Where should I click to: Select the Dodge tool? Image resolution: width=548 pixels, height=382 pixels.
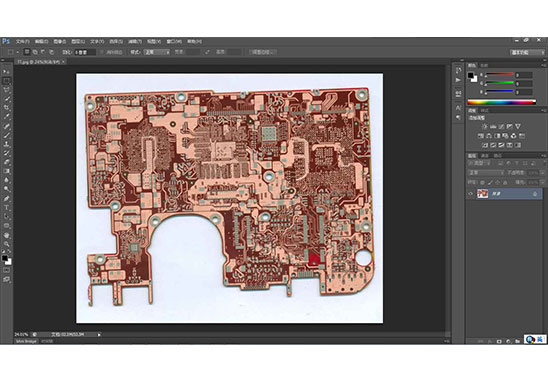pyautogui.click(x=7, y=189)
